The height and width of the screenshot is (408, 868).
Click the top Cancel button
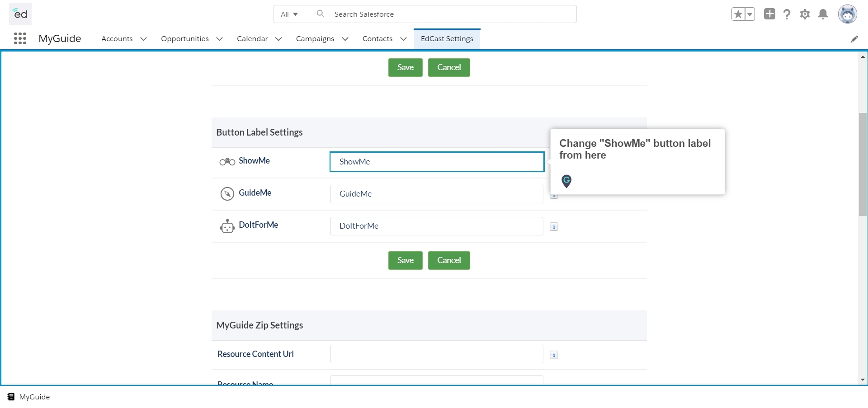point(449,67)
